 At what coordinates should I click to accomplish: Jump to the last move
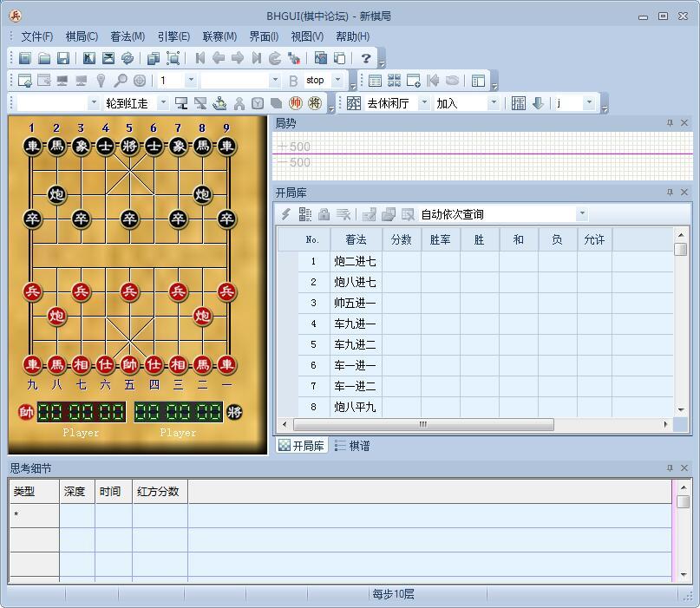coord(256,58)
